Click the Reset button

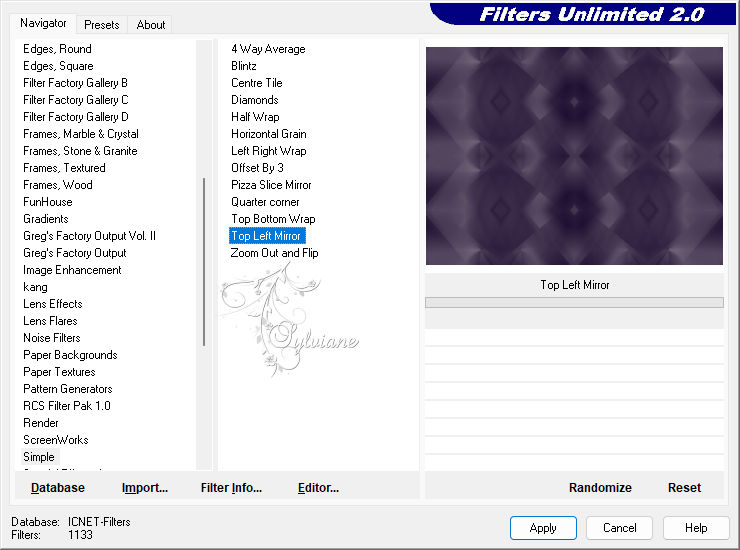(684, 488)
